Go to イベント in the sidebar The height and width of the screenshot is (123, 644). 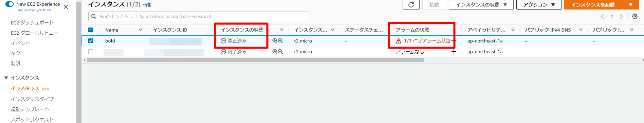click(x=20, y=43)
